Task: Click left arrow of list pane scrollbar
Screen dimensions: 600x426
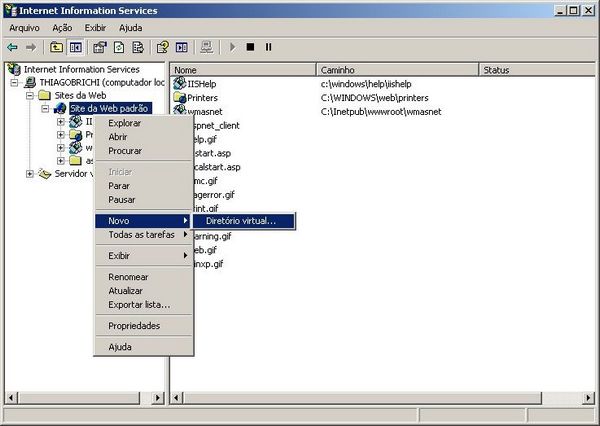Action: coord(176,398)
